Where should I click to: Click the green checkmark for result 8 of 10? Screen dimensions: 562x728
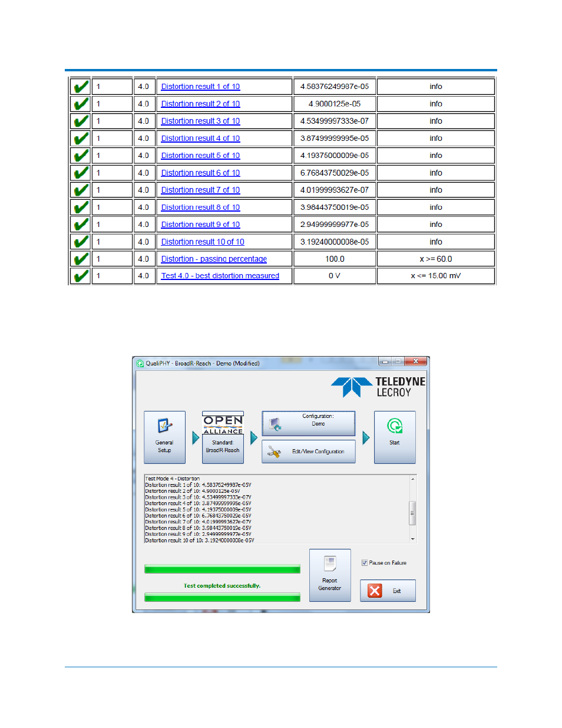81,207
